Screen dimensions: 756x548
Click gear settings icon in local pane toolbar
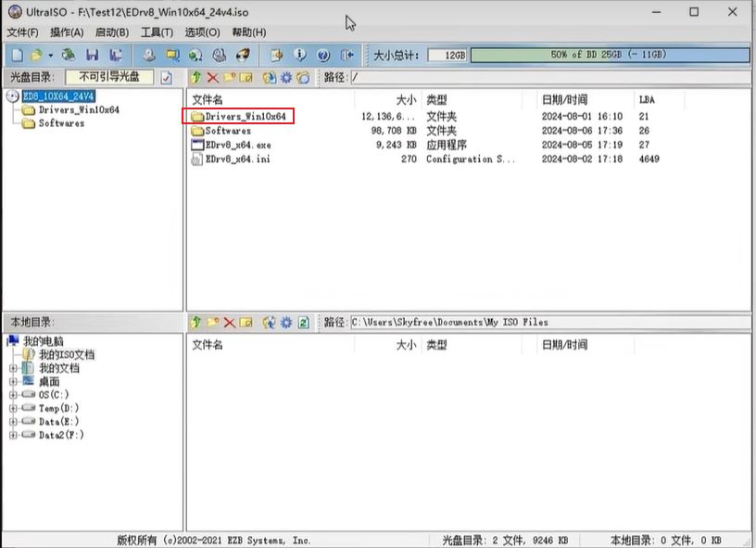(x=286, y=323)
